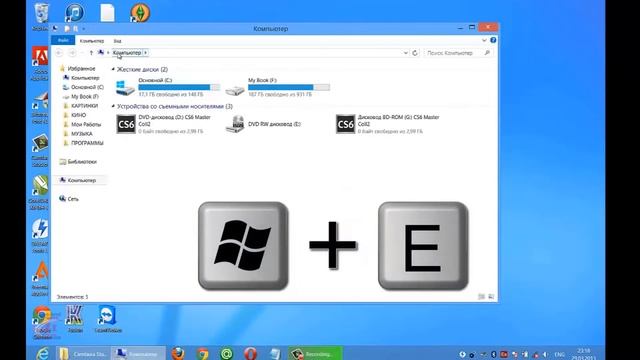Go back with the Back arrow
640x360 pixels.
(59, 53)
